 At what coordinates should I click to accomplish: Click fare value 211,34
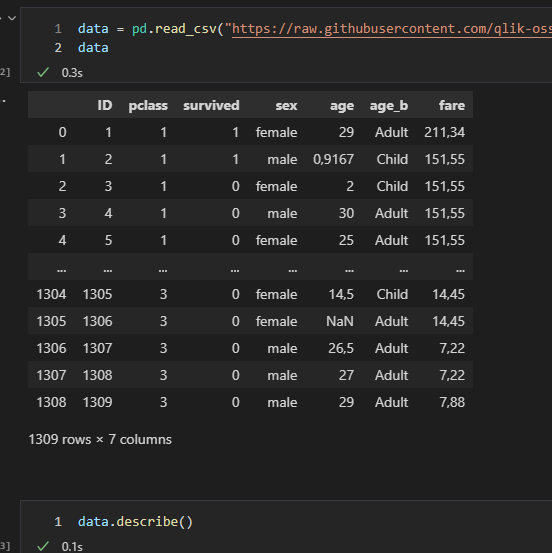[444, 132]
